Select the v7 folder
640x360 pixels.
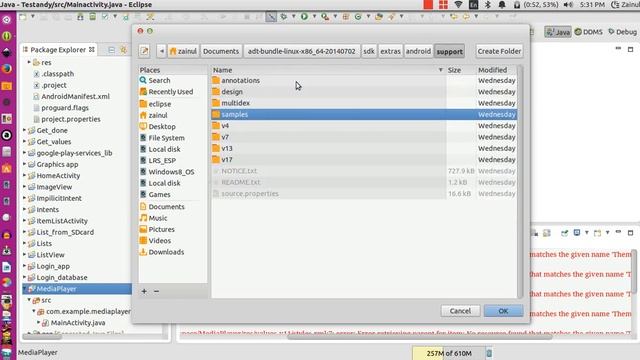pos(364,137)
